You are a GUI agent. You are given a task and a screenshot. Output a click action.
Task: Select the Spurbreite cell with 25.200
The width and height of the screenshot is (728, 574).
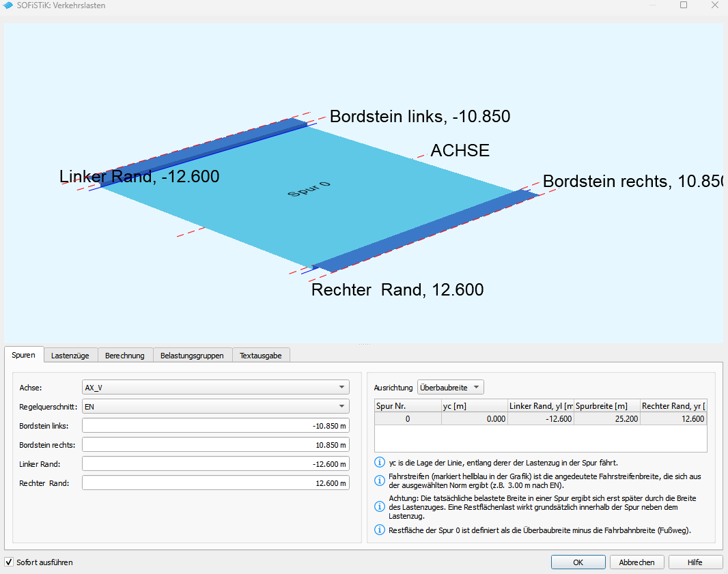(606, 419)
